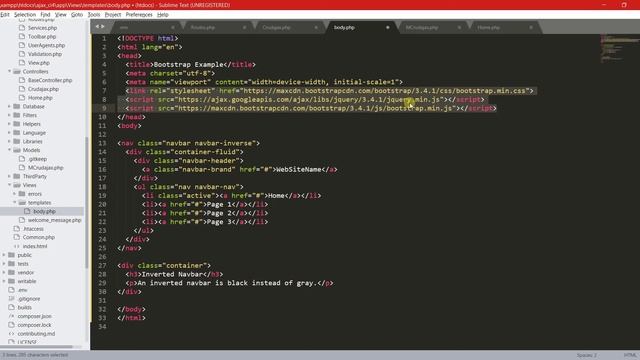Expand the public folder
The image size is (640, 360).
4,255
